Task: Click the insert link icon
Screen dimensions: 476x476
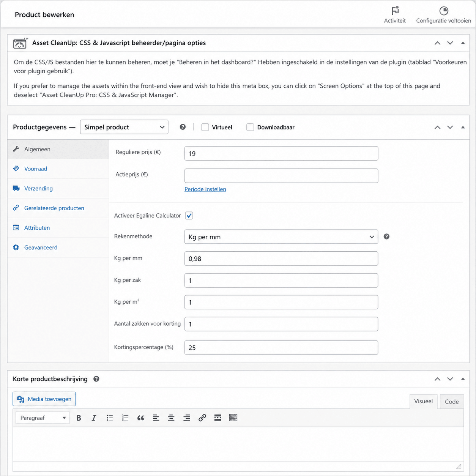Action: pyautogui.click(x=202, y=418)
